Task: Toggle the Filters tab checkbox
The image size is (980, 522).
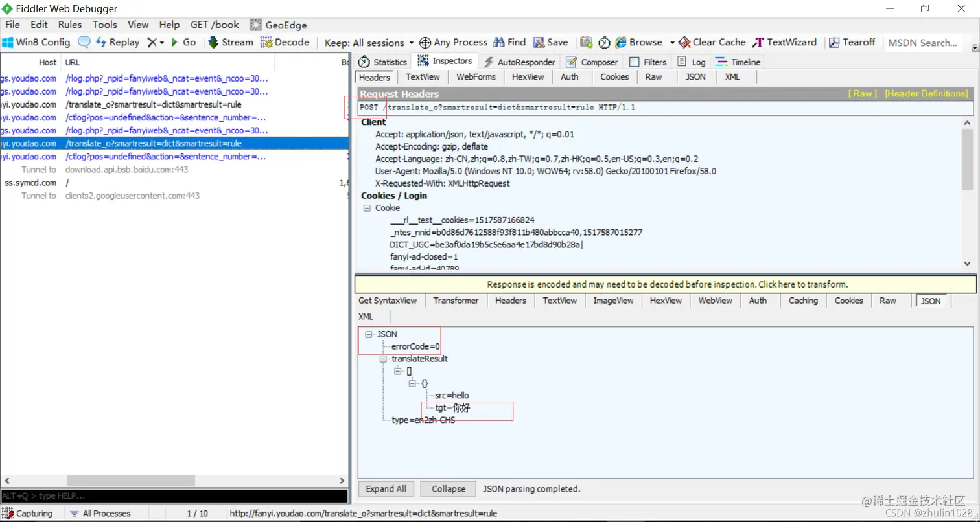Action: [634, 62]
